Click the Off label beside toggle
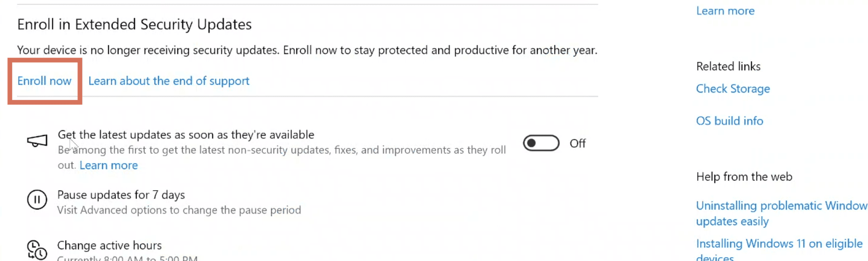868x261 pixels. (x=577, y=143)
